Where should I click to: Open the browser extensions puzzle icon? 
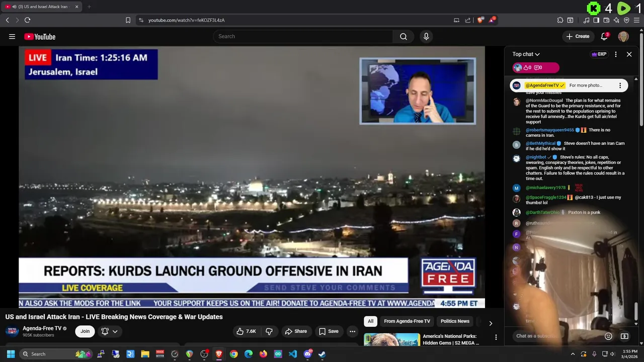[560, 20]
